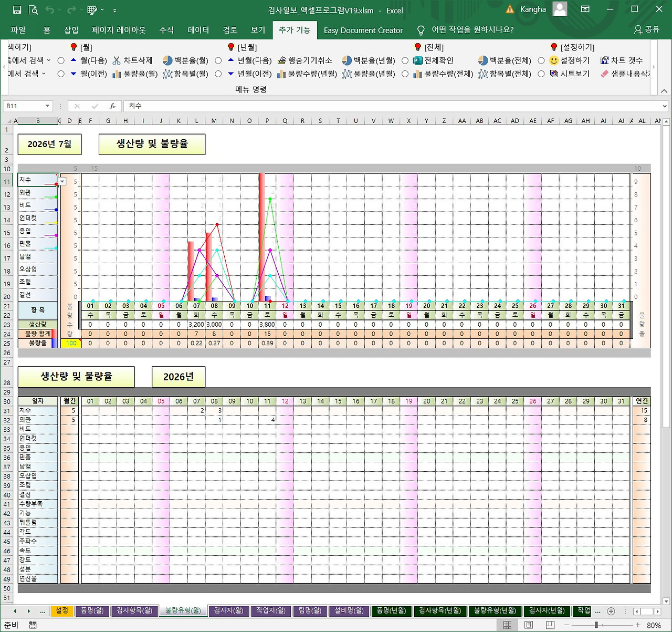The image size is (672, 632).
Task: Click the 차트삭제 scissors icon
Action: (117, 61)
